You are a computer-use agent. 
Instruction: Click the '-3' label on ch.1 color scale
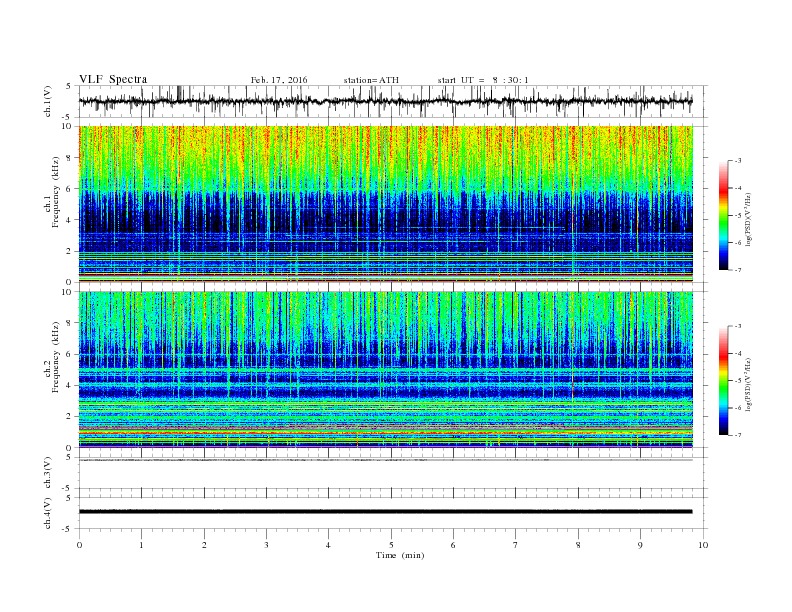point(738,161)
